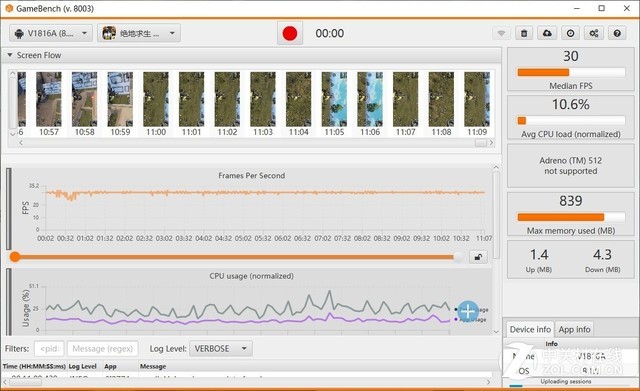Viewport: 640px width, 391px height.
Task: Toggle the timeline unlock padlock icon
Action: pyautogui.click(x=478, y=257)
